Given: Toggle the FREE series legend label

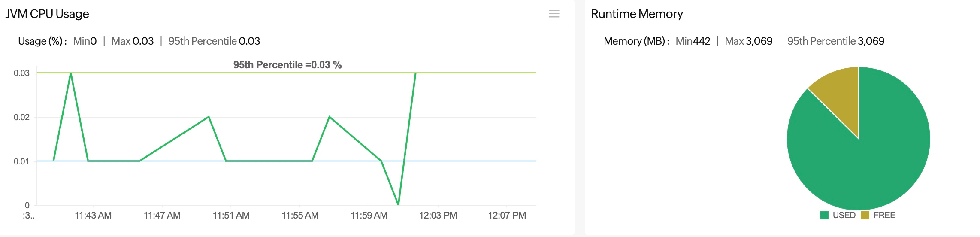Looking at the screenshot, I should pyautogui.click(x=884, y=215).
